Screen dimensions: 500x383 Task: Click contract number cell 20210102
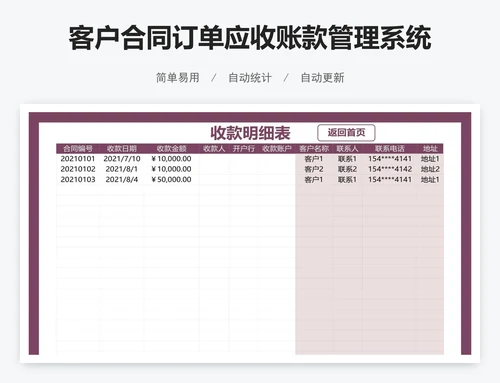click(x=78, y=169)
